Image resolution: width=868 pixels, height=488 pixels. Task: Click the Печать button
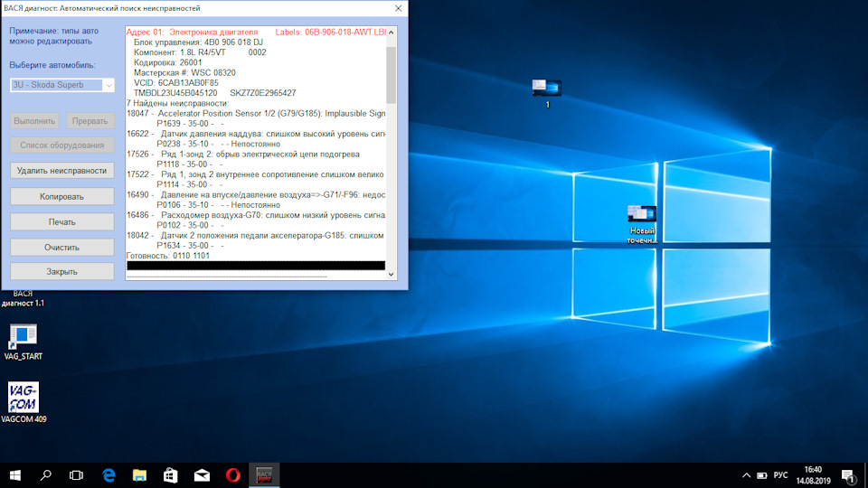click(x=62, y=222)
